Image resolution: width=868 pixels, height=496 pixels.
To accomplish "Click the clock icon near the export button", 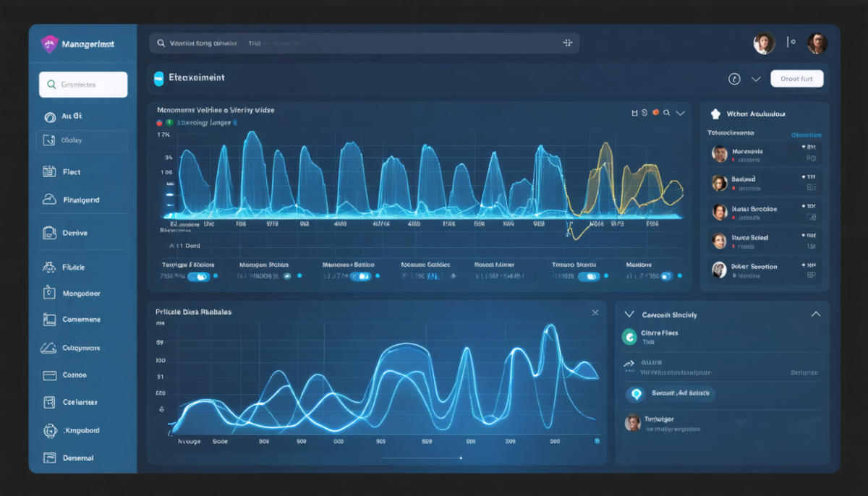I will 735,79.
